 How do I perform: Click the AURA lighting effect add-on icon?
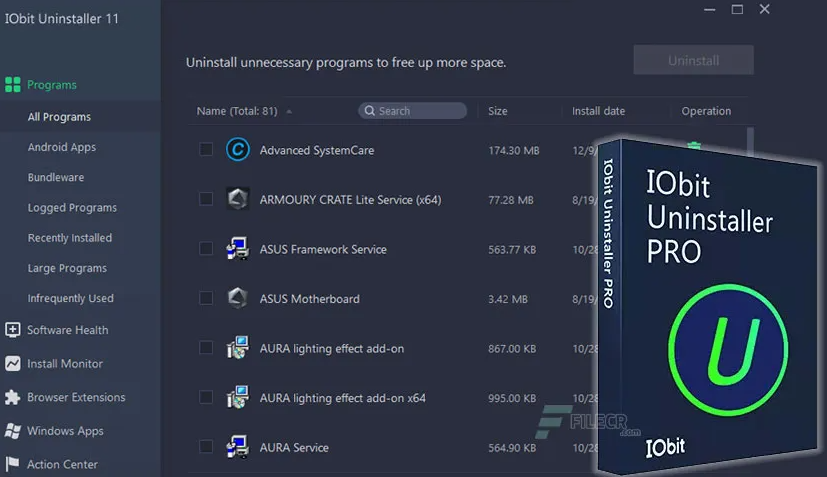(238, 348)
